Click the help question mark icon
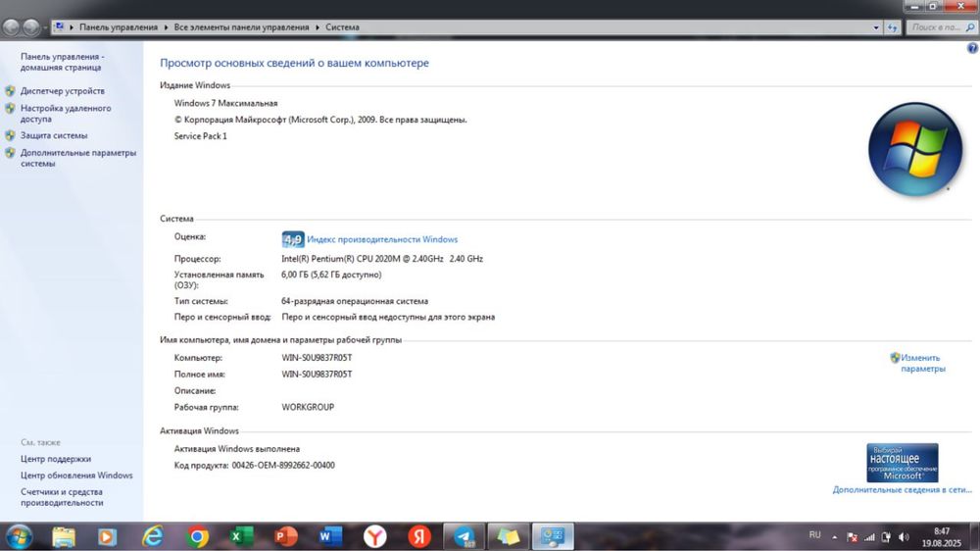 pyautogui.click(x=972, y=48)
